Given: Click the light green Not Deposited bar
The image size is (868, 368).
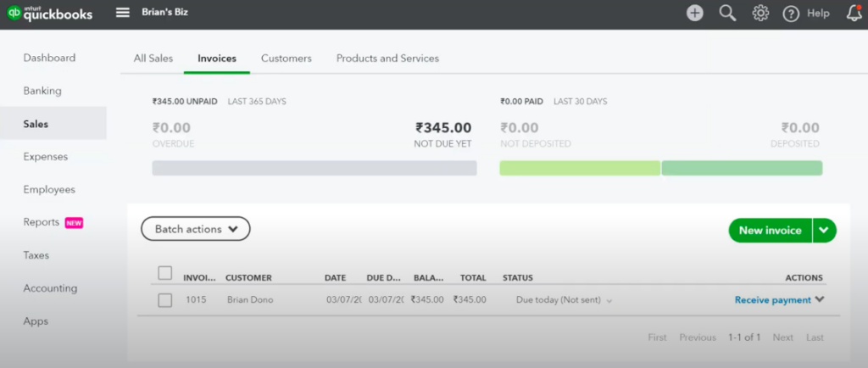Looking at the screenshot, I should pos(580,168).
